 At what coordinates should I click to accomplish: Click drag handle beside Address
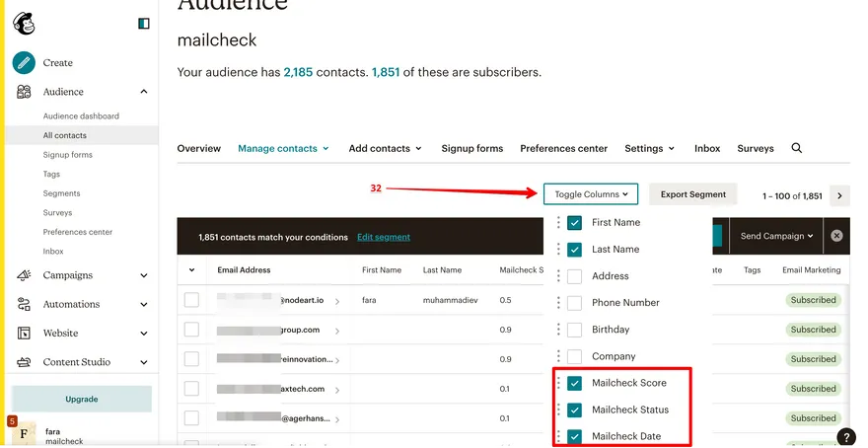click(558, 275)
